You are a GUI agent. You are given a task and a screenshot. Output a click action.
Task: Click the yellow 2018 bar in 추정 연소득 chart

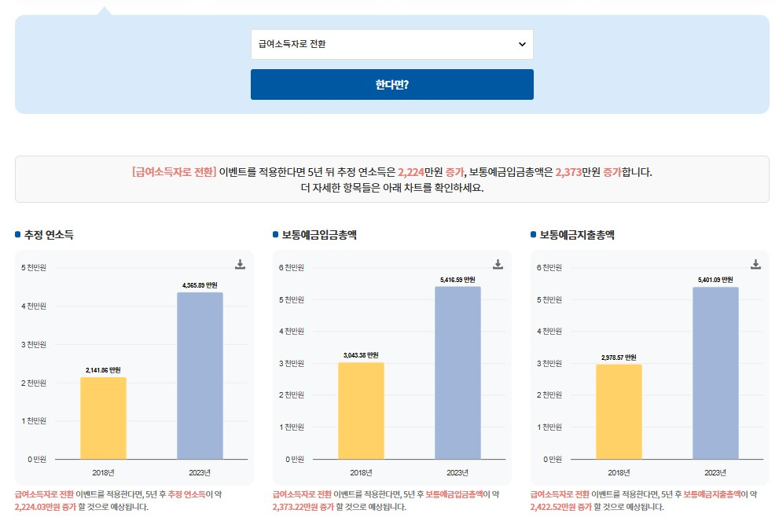(x=103, y=418)
